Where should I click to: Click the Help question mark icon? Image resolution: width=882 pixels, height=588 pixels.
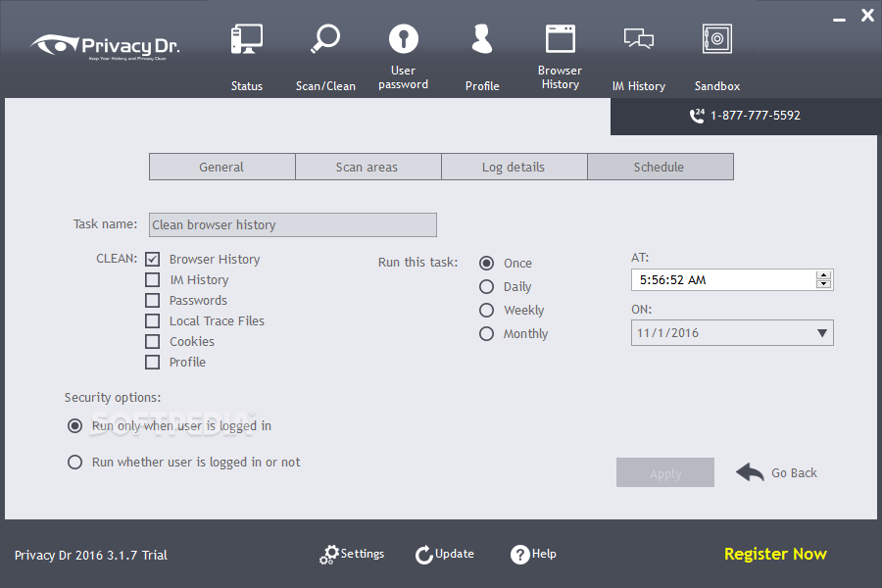coord(519,555)
